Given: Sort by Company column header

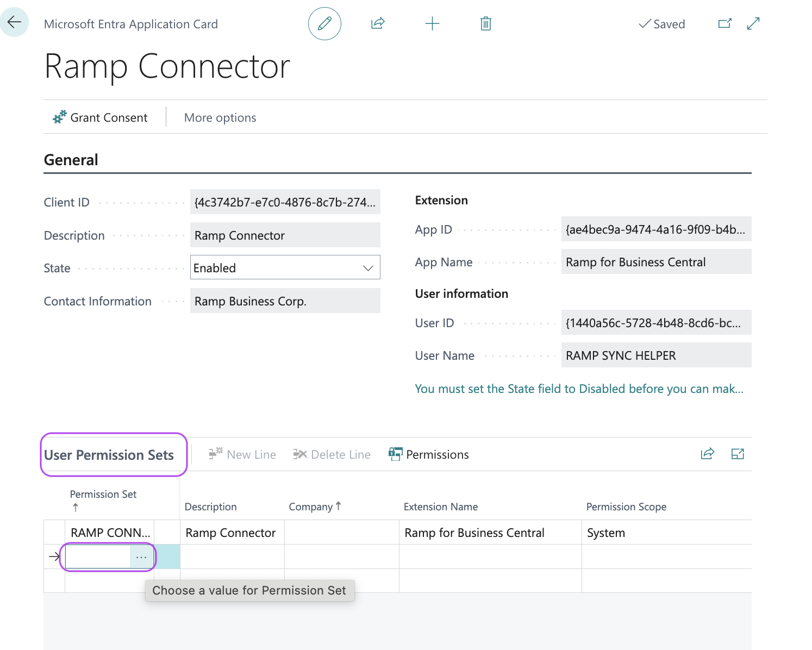Looking at the screenshot, I should point(315,507).
